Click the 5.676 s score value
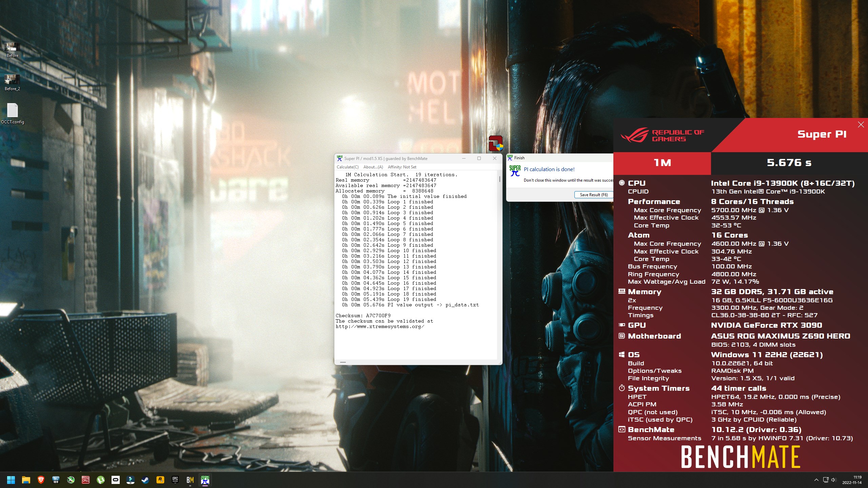The height and width of the screenshot is (488, 868). pyautogui.click(x=789, y=163)
